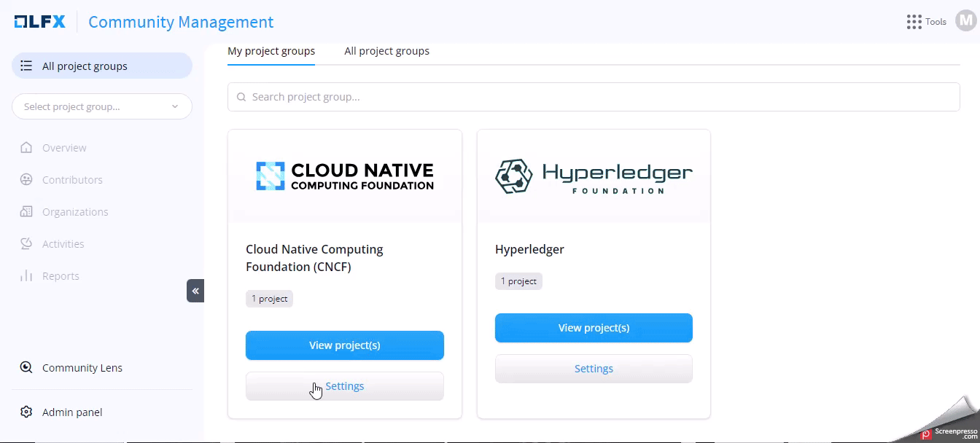The width and height of the screenshot is (980, 443).
Task: Open Community Lens from sidebar
Action: click(82, 368)
